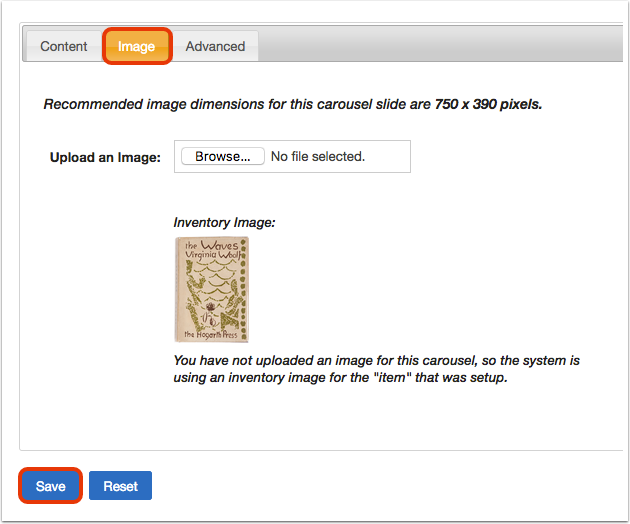The width and height of the screenshot is (630, 524).
Task: Click 'Virginia Woolf' text on cover image
Action: pos(213,255)
